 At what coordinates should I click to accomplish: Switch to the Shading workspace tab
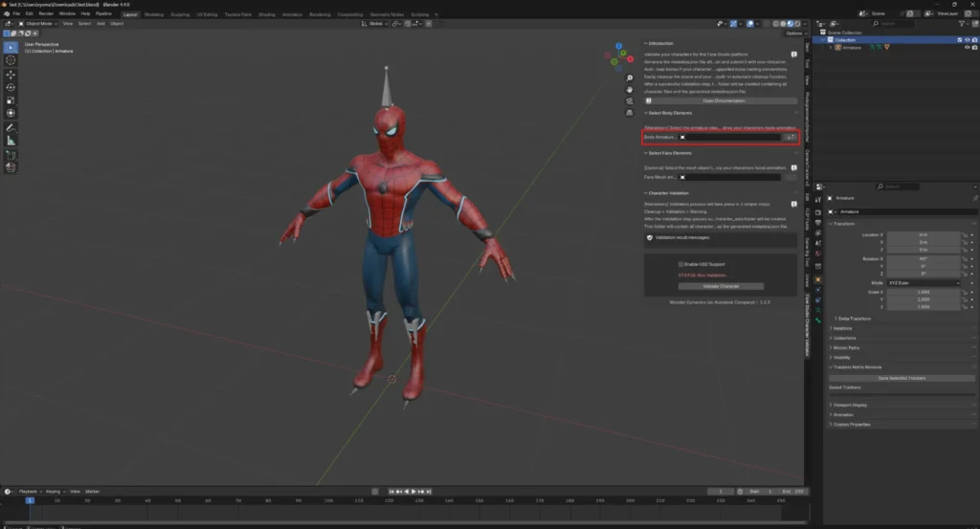point(266,14)
